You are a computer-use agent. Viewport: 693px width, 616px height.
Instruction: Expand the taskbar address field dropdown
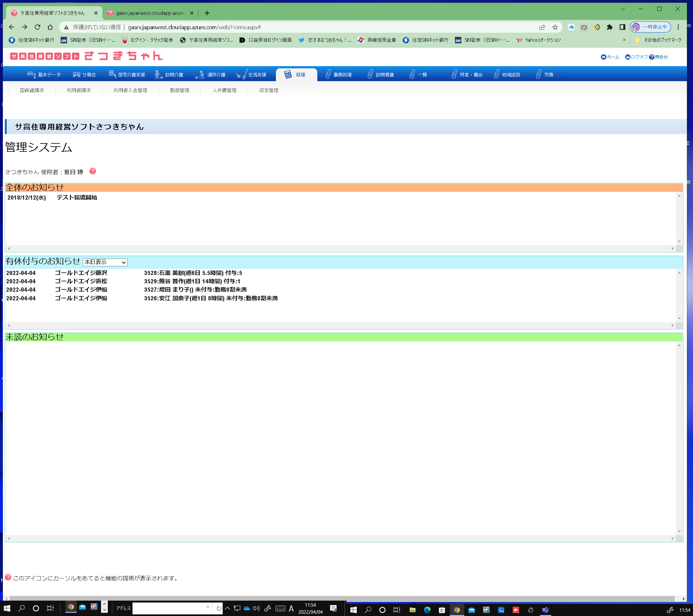click(208, 607)
